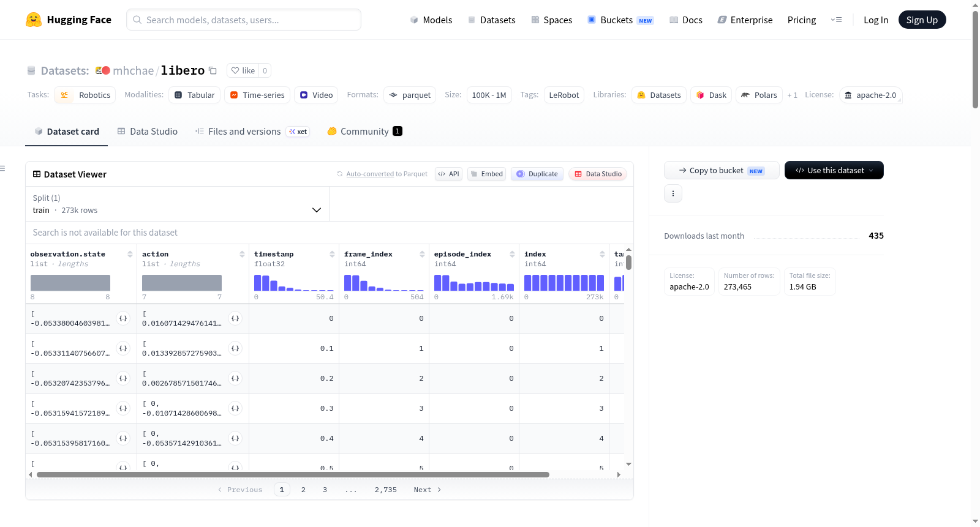The height and width of the screenshot is (527, 980).
Task: Click the table vertical scrollbar thumb
Action: [x=628, y=263]
